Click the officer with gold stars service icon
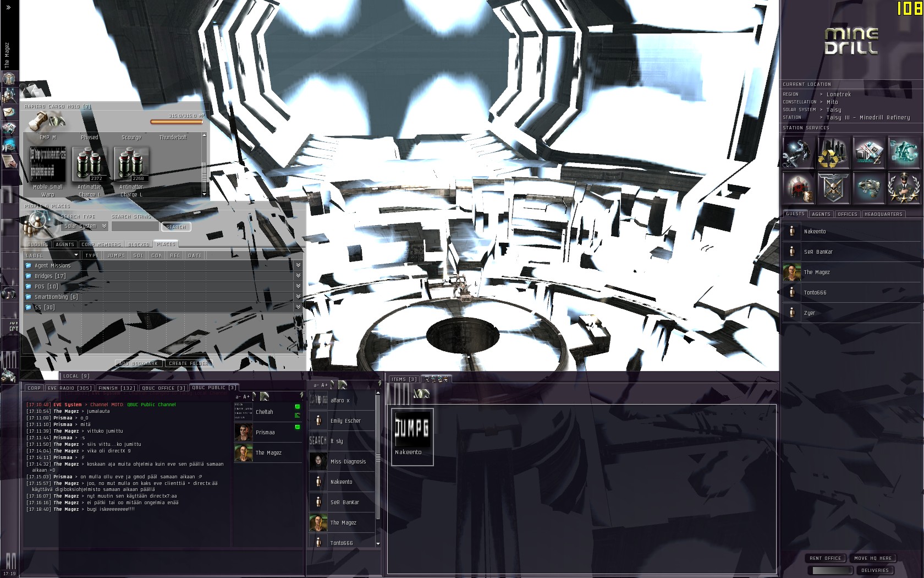 click(904, 188)
